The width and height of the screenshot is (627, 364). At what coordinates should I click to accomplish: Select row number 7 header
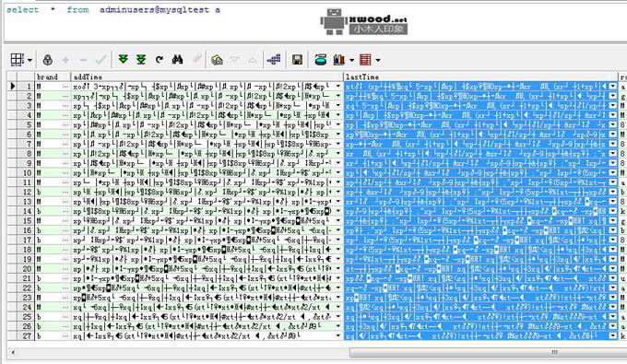(x=26, y=144)
